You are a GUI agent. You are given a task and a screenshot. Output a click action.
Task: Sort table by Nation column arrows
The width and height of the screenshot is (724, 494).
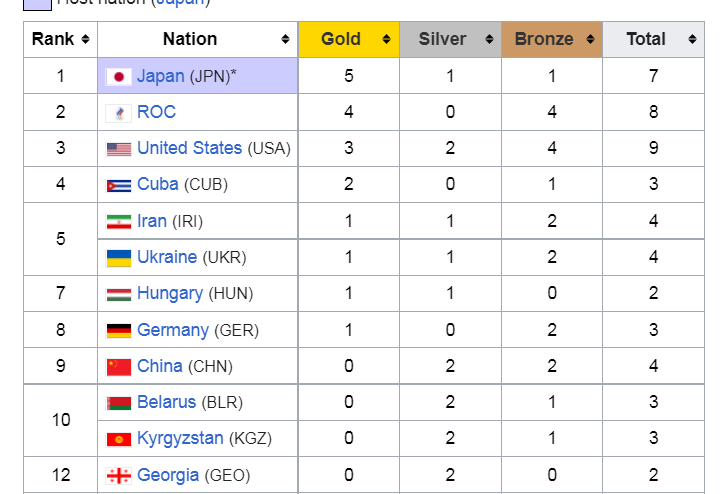click(x=287, y=40)
